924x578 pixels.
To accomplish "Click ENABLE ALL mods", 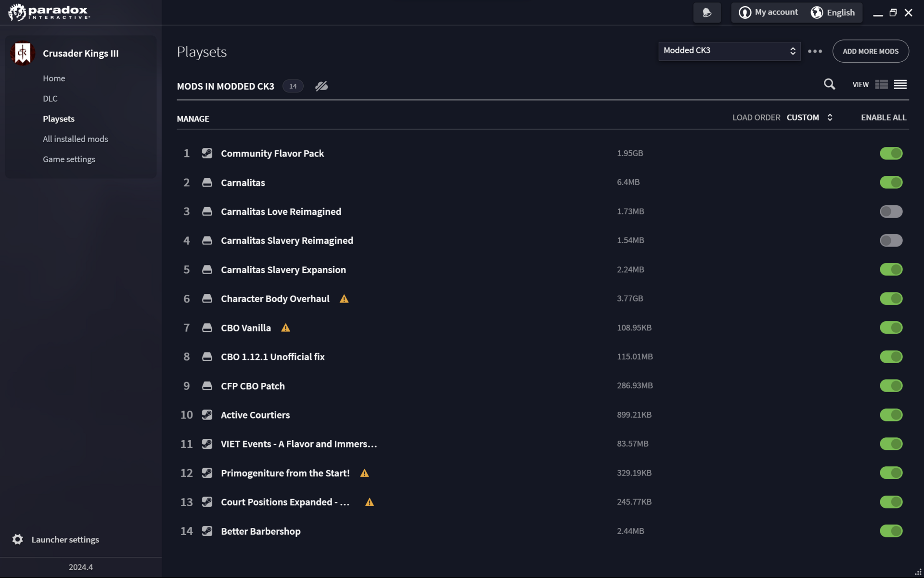I will [884, 118].
